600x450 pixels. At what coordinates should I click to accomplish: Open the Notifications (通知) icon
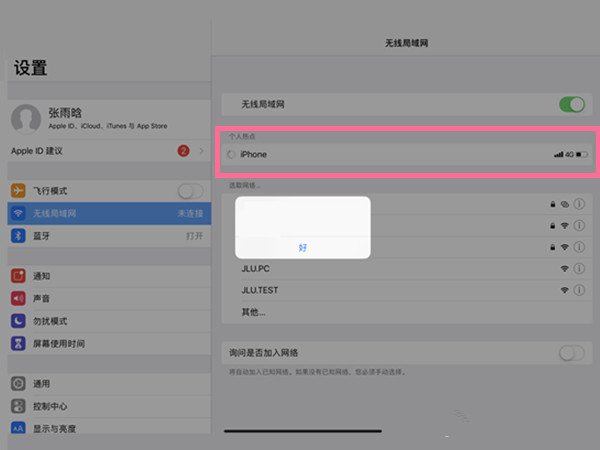click(x=18, y=275)
